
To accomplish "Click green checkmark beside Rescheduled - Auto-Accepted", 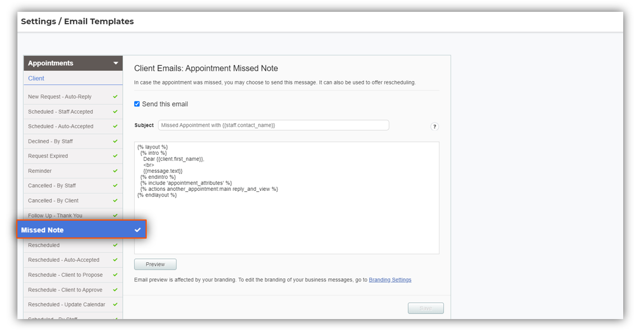I will pos(115,260).
